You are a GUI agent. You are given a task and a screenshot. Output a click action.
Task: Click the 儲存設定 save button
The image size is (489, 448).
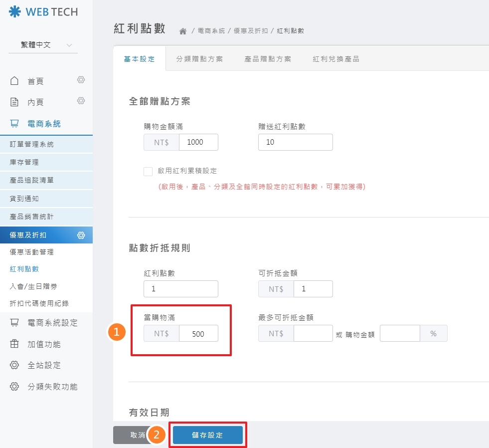pos(207,434)
